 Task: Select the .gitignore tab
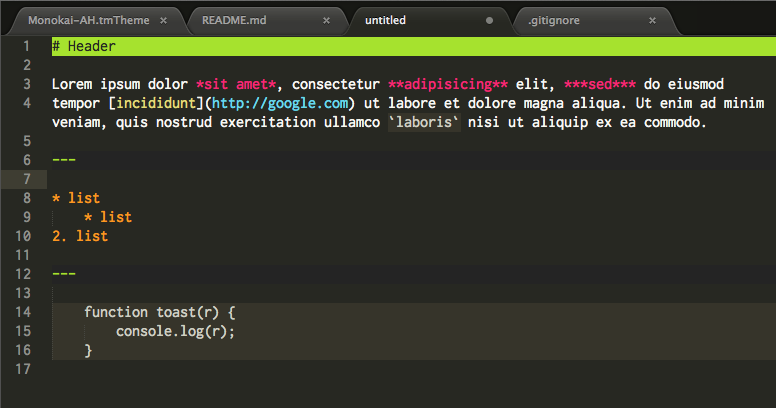coord(554,19)
